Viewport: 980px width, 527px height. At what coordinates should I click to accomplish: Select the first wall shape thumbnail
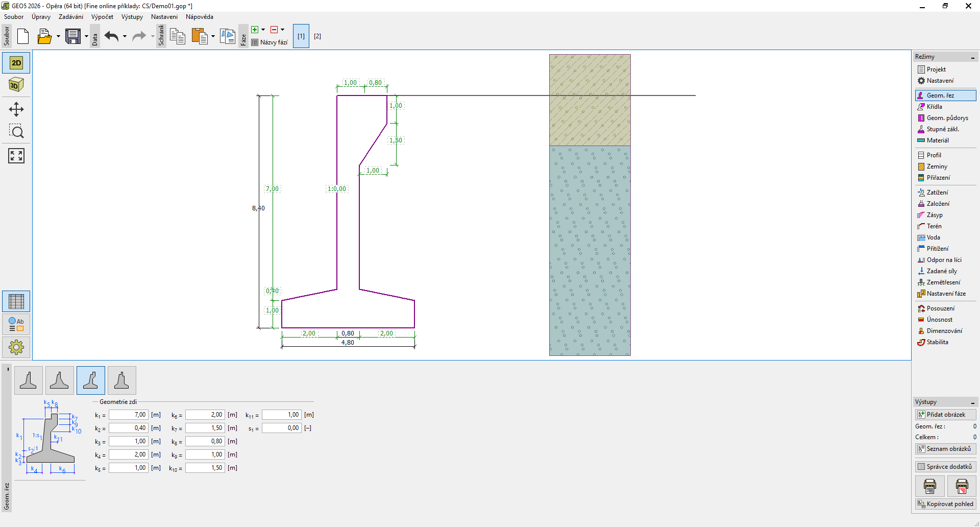[28, 380]
